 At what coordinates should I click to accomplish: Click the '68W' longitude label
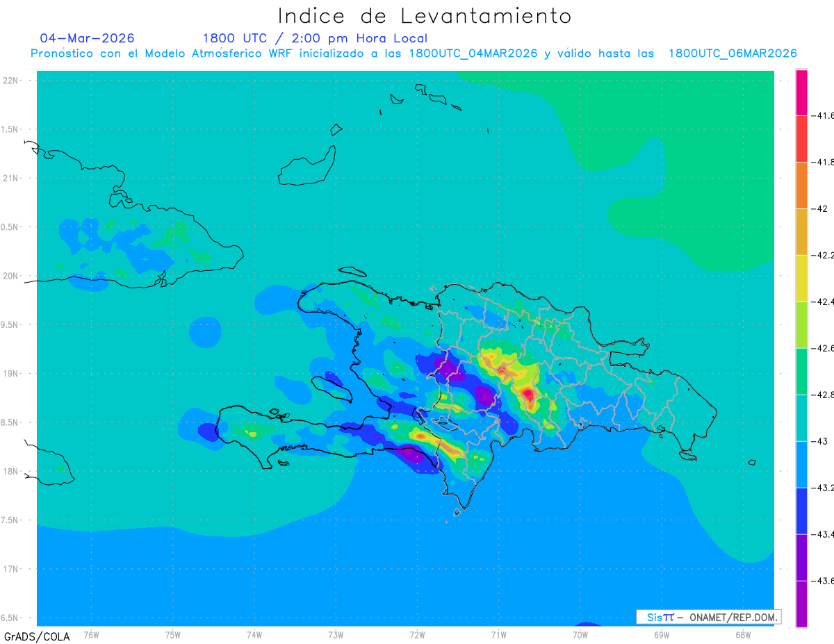[742, 634]
